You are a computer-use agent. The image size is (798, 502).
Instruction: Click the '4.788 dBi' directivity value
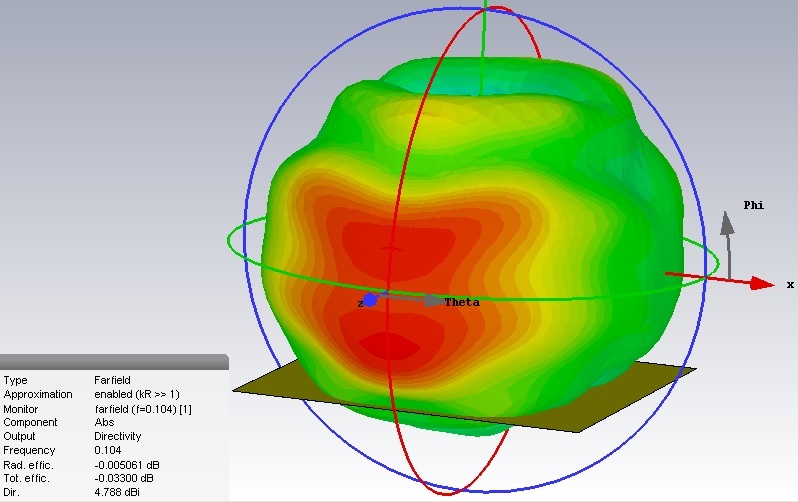(117, 492)
